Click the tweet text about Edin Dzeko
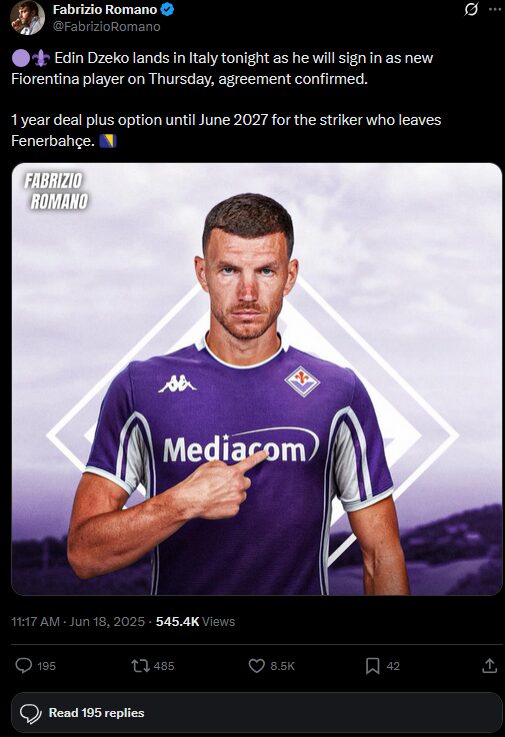Image resolution: width=505 pixels, height=737 pixels. coord(227,99)
